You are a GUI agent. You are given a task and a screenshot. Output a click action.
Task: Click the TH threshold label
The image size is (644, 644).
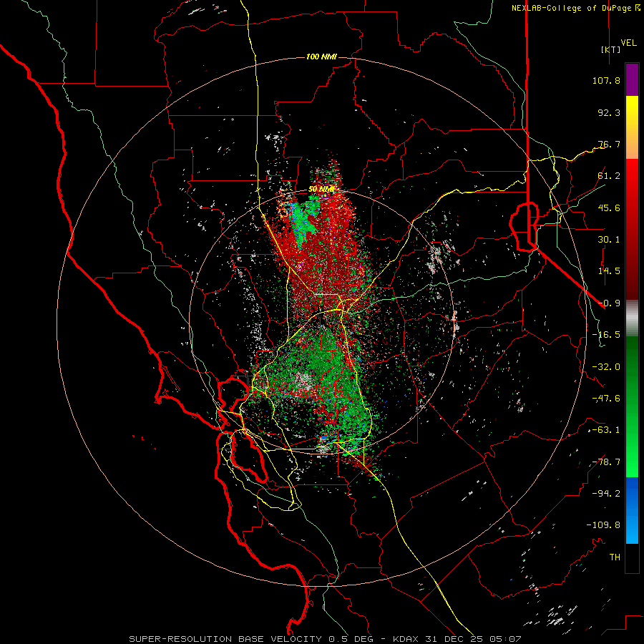615,557
